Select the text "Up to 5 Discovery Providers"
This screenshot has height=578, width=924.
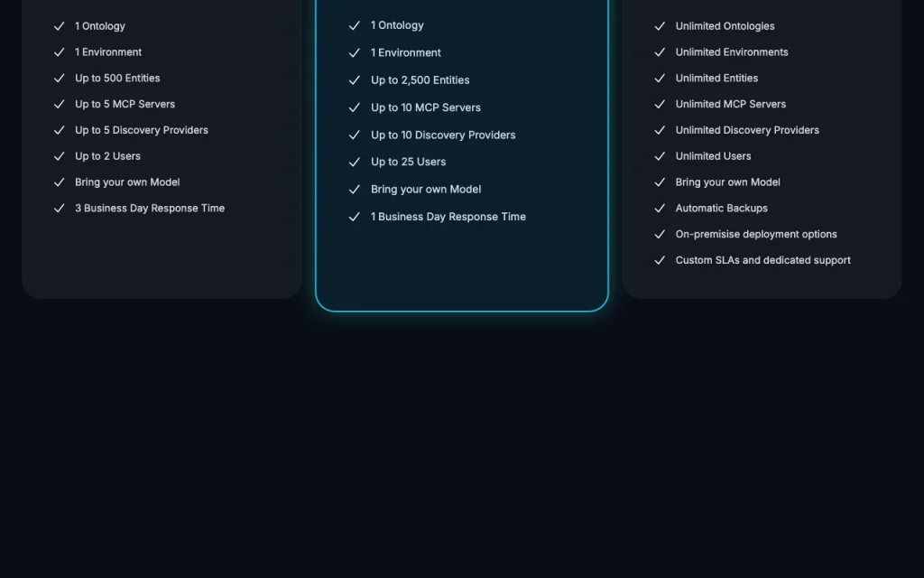[142, 130]
